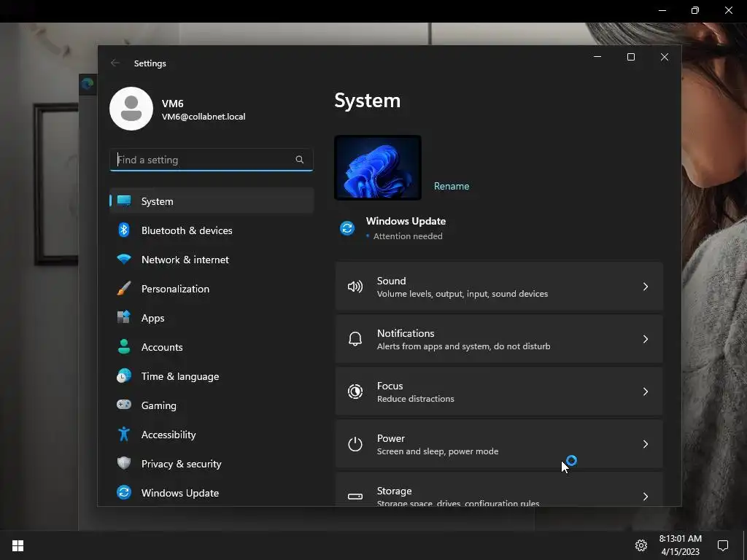Go back with the Settings arrow
747x560 pixels.
point(115,63)
